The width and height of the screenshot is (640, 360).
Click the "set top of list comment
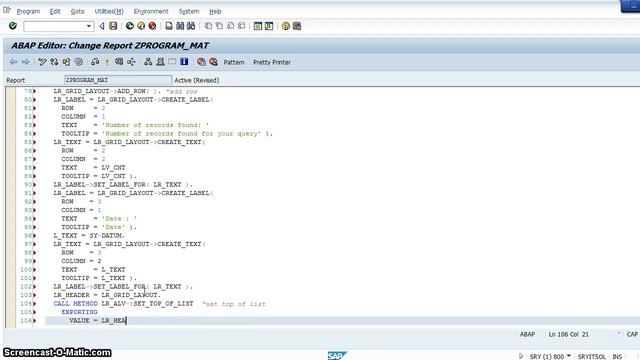pos(234,304)
